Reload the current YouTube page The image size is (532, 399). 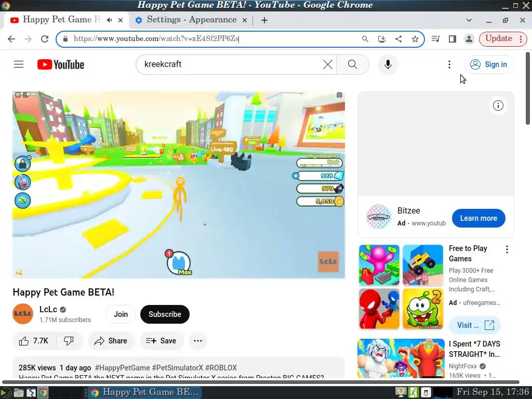[45, 38]
